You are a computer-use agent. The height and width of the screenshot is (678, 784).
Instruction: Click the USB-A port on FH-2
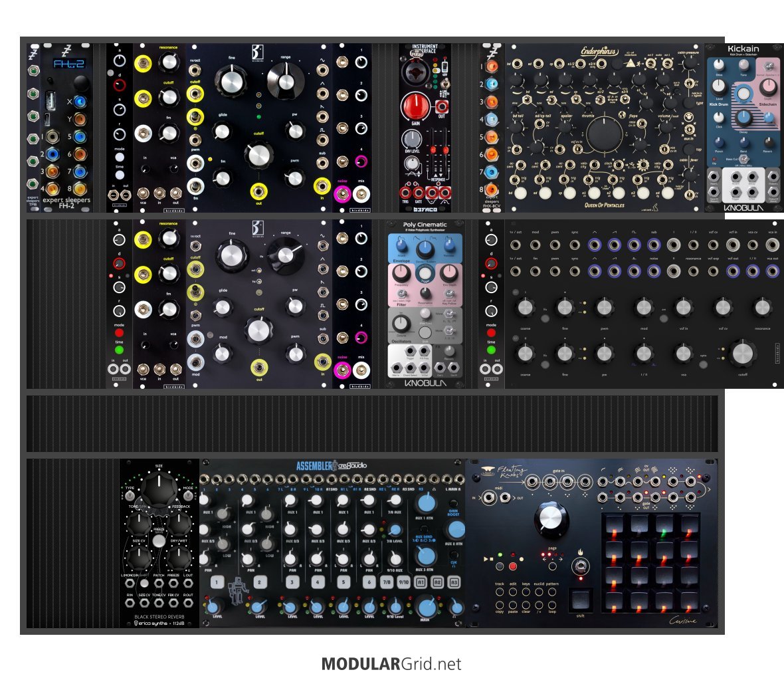[x=50, y=100]
